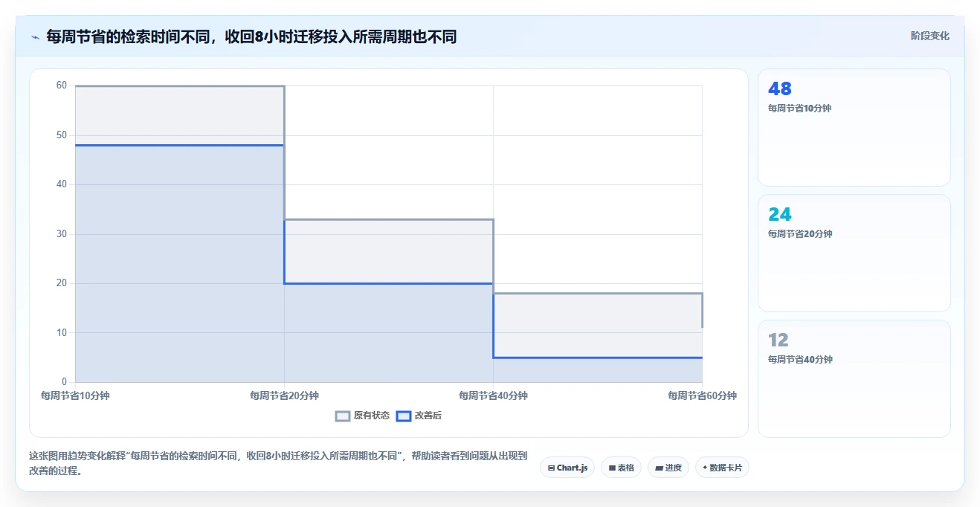This screenshot has height=507, width=980.
Task: Click y-axis tick label 30
Action: click(62, 234)
